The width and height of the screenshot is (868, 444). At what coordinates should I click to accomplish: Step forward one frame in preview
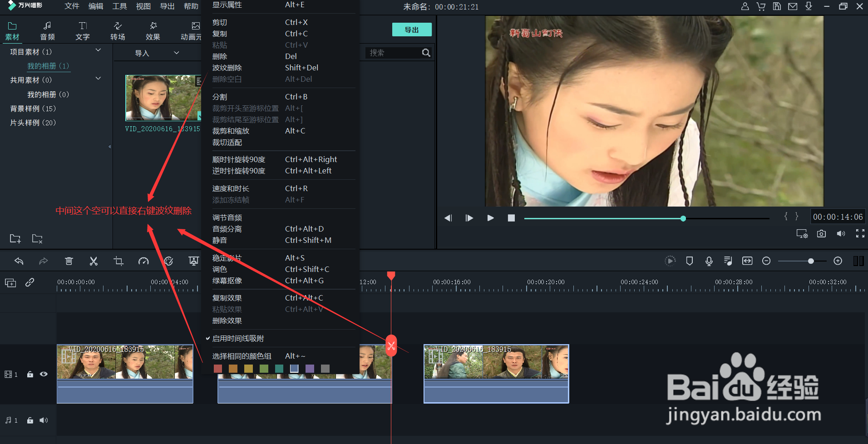point(469,218)
